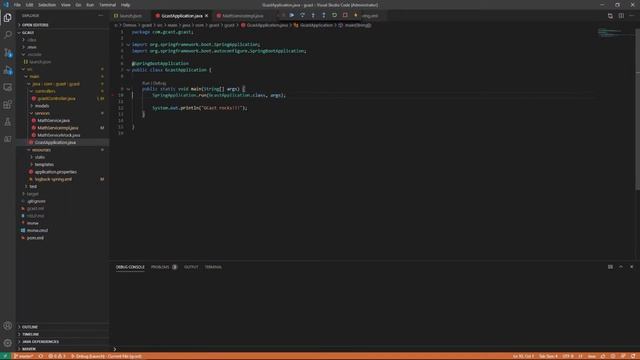Switch to the MathServiceImpl.java editor tab
This screenshot has width=640, height=360.
(242, 16)
